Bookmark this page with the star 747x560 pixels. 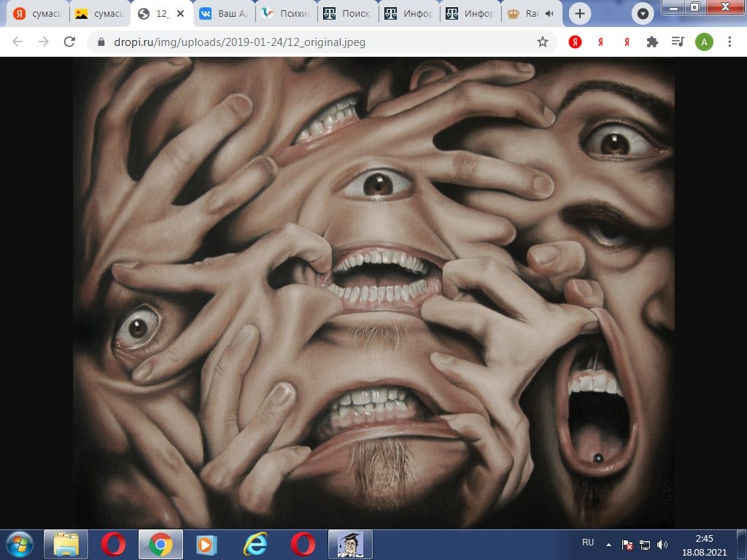pos(543,42)
